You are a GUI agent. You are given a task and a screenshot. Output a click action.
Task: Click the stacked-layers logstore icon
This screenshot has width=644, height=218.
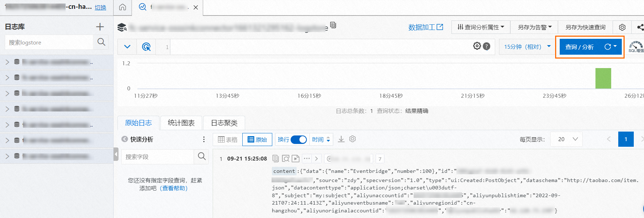[x=122, y=27]
